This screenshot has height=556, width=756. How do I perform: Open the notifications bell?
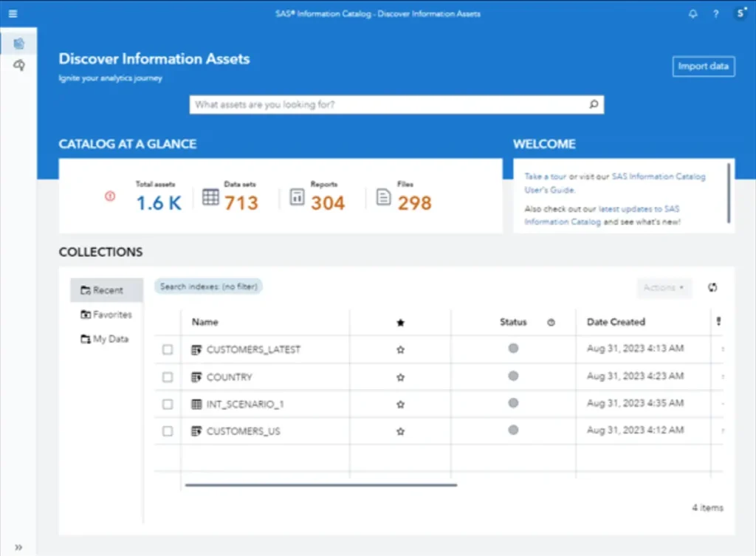point(693,13)
